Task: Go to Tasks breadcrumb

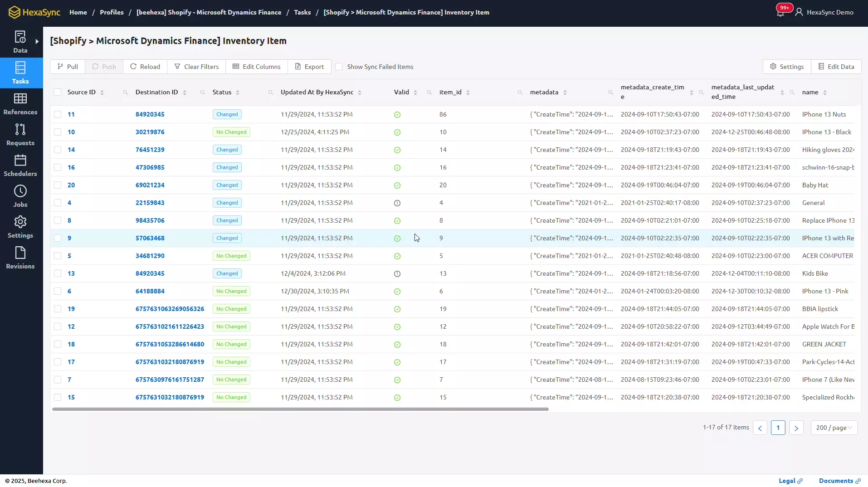Action: tap(302, 12)
